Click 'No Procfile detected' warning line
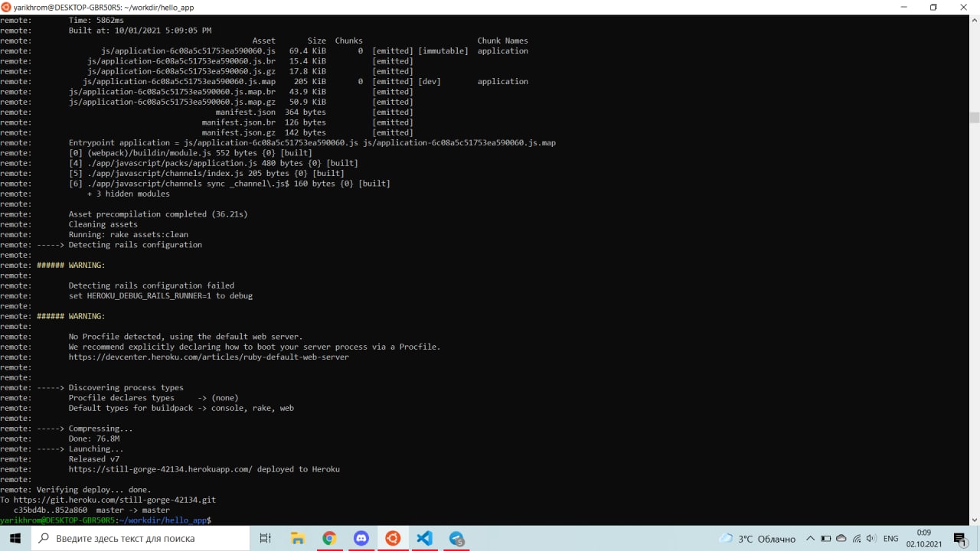This screenshot has height=551, width=980. coord(185,337)
